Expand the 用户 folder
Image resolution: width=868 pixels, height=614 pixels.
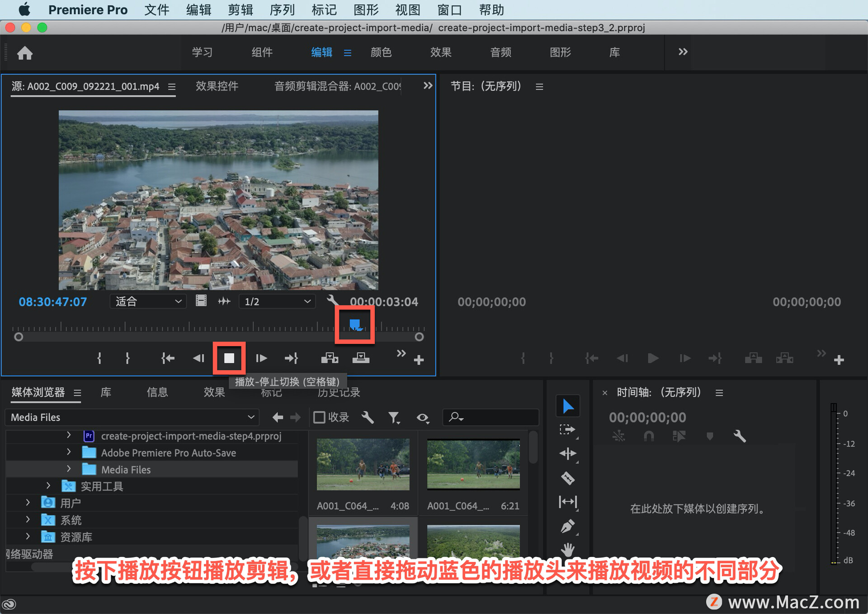tap(28, 502)
